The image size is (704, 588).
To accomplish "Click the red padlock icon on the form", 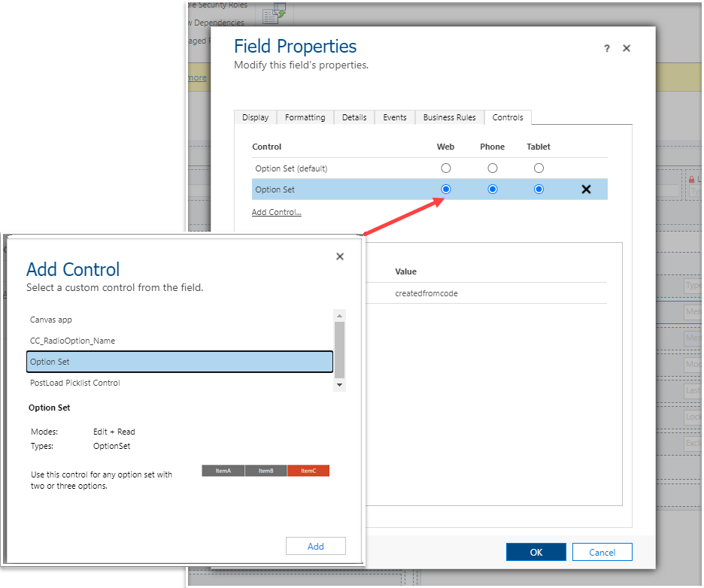I will click(691, 179).
